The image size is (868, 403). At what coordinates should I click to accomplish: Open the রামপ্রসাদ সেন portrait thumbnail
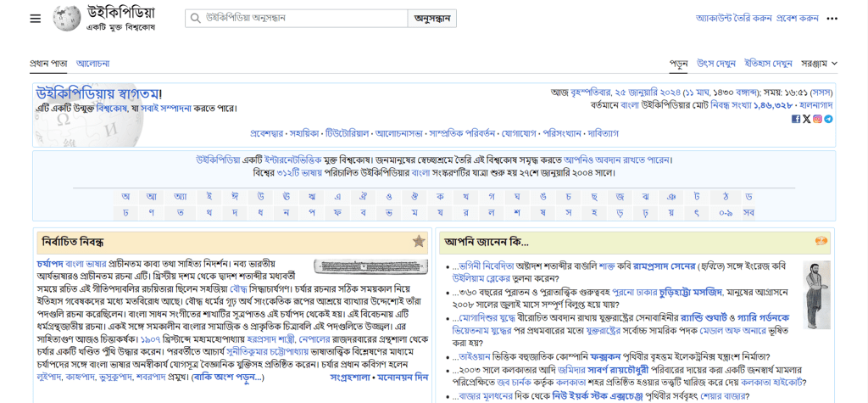click(817, 295)
